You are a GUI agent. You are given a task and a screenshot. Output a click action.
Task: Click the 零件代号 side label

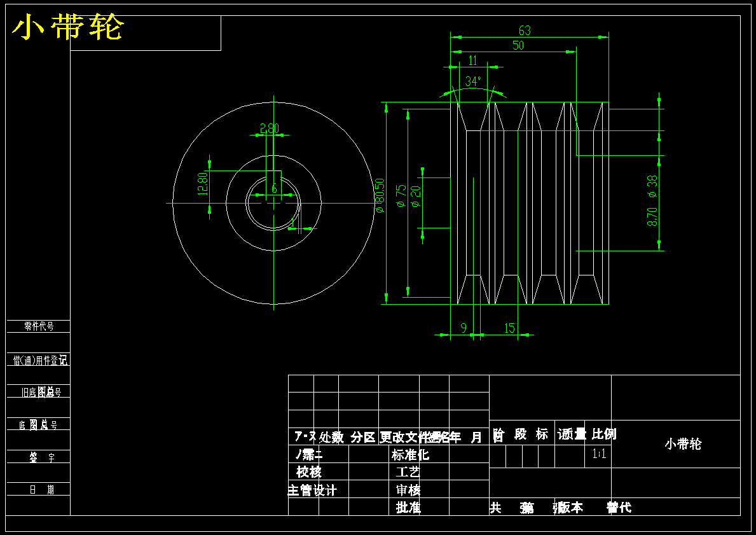pos(39,326)
